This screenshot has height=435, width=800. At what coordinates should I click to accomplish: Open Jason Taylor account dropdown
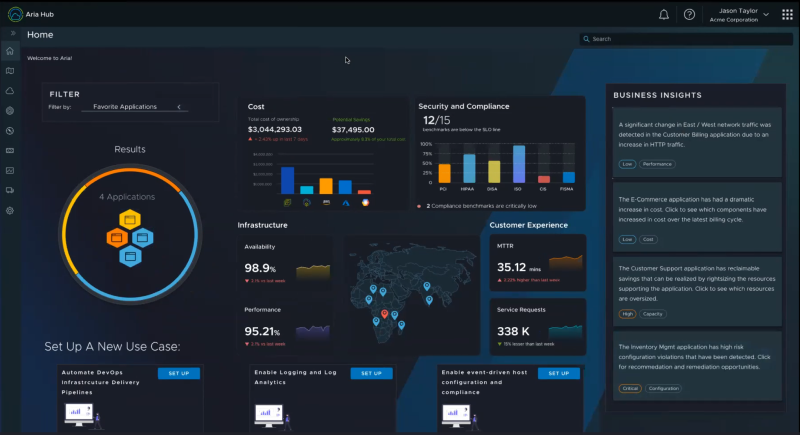[x=739, y=15]
